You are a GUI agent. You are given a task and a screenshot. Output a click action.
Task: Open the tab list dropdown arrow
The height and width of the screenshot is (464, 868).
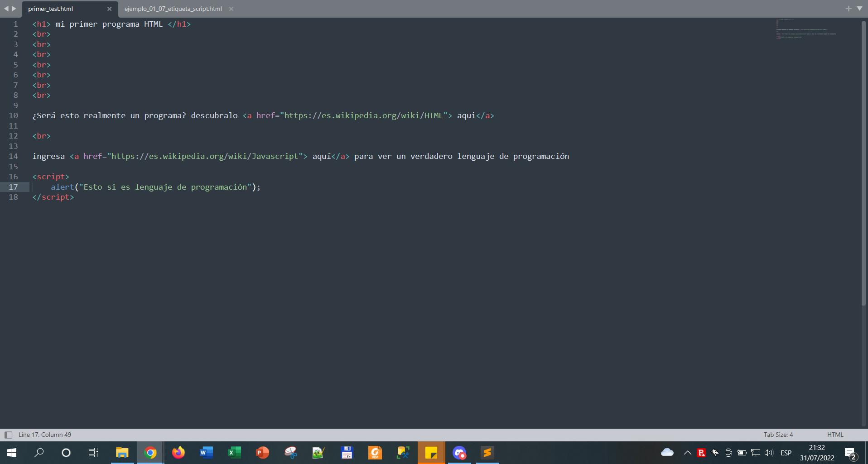859,9
